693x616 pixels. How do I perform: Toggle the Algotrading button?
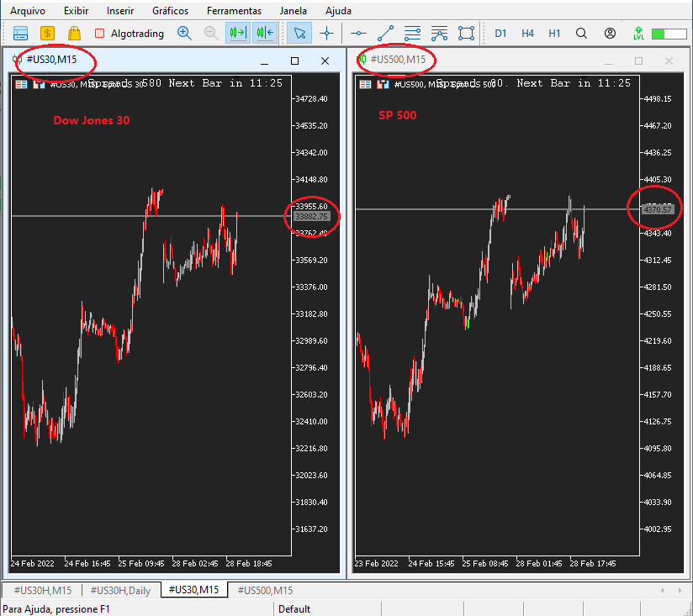tap(129, 34)
